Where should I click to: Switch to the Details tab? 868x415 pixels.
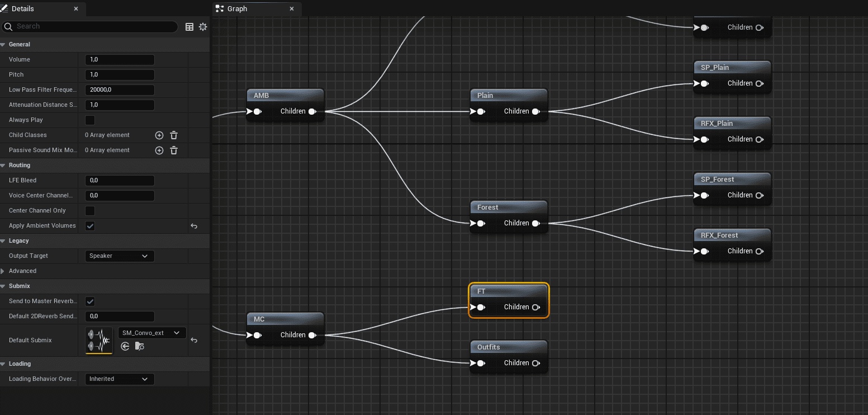click(22, 9)
